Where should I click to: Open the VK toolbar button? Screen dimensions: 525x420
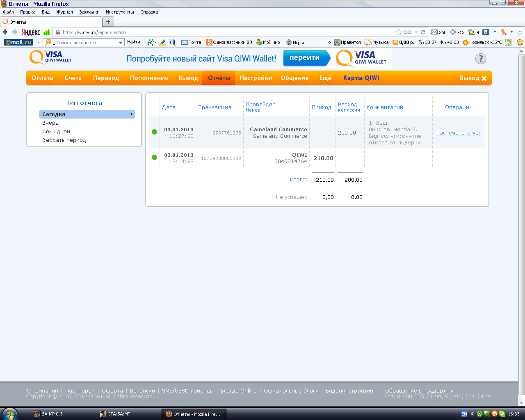486,32
